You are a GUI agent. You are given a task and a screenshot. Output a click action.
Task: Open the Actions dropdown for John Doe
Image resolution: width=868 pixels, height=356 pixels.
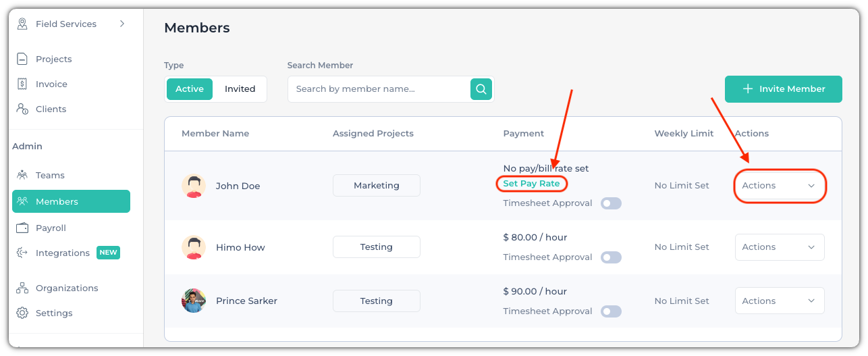pos(780,186)
